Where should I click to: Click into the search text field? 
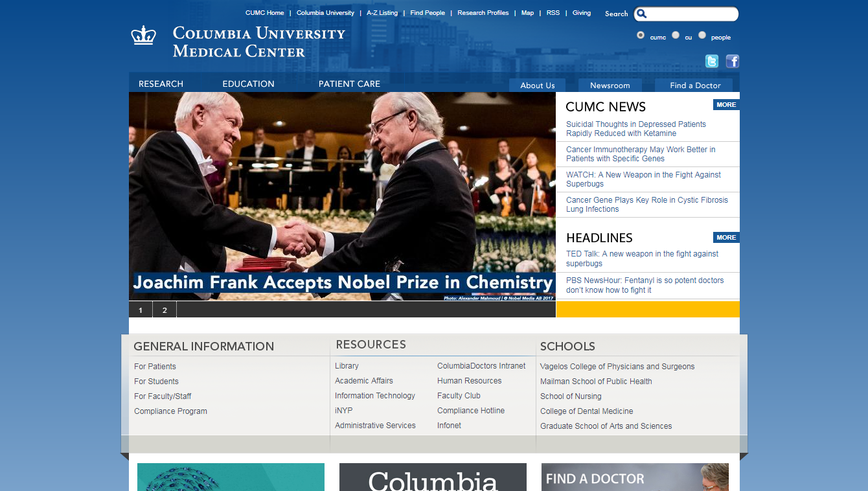coord(692,14)
